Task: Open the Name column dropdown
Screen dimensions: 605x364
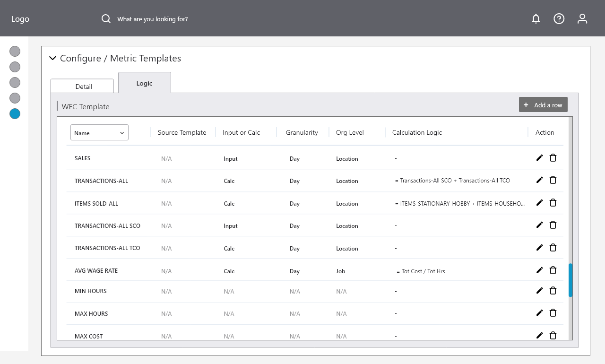Action: [x=99, y=132]
